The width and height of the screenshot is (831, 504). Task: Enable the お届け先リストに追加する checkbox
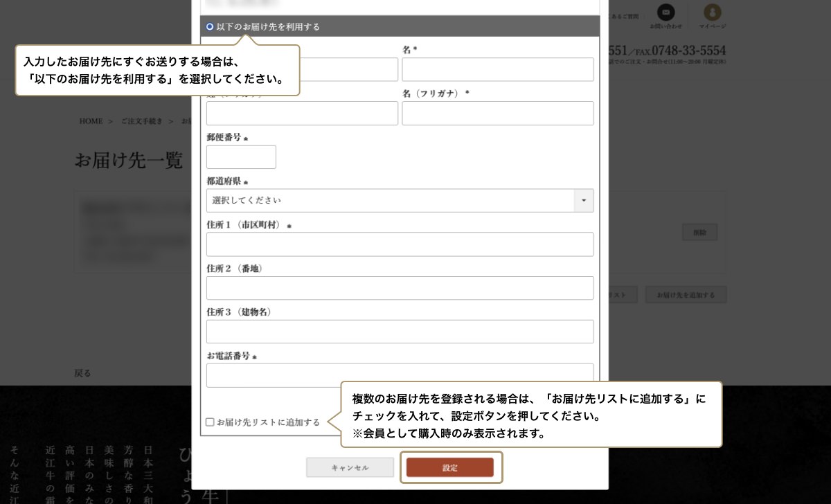click(209, 422)
